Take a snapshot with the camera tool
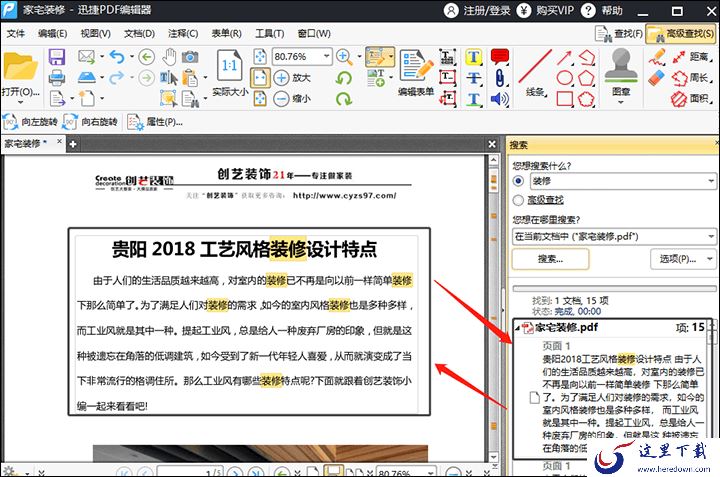The image size is (720, 477). (190, 57)
